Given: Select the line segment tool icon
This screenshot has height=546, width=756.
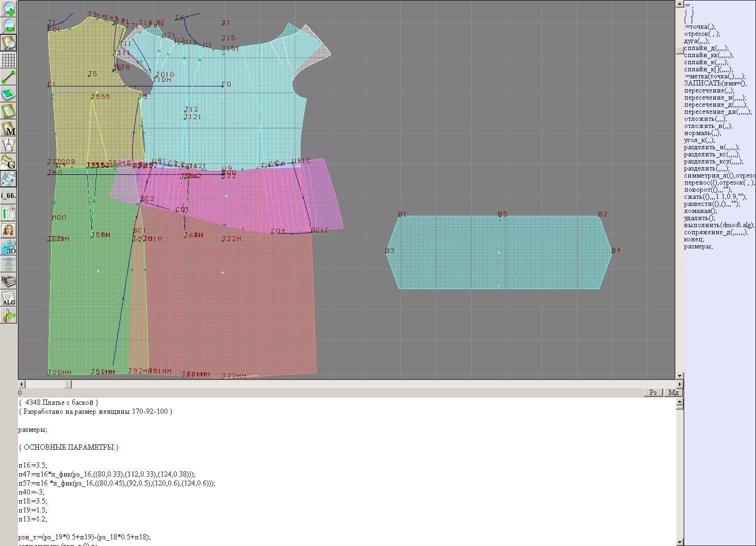Looking at the screenshot, I should click(9, 77).
